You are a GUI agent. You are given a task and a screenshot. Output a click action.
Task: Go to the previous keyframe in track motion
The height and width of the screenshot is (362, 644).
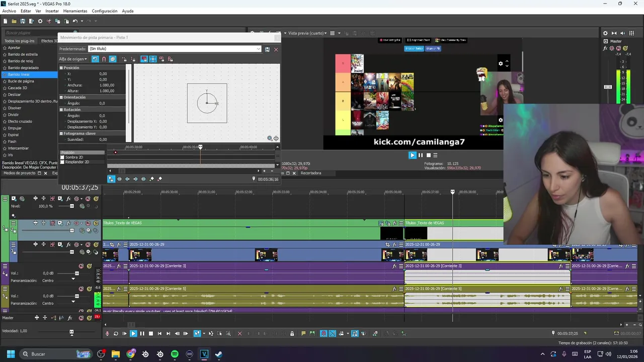[x=127, y=179]
